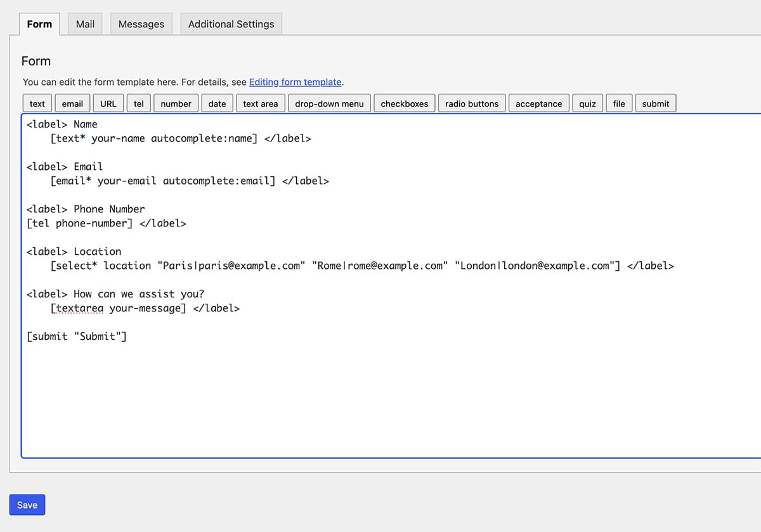Open the Messages tab
Screen dimensions: 761x532
tap(141, 24)
